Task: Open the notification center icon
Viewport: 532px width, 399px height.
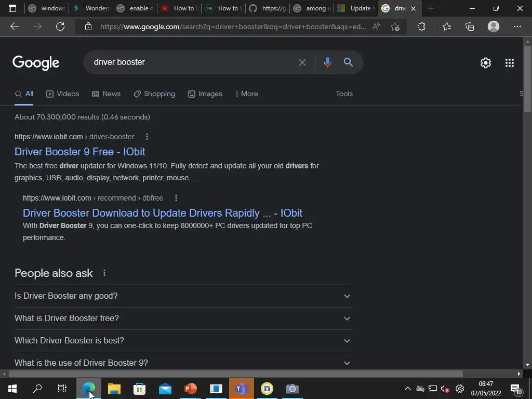Action: click(x=516, y=389)
